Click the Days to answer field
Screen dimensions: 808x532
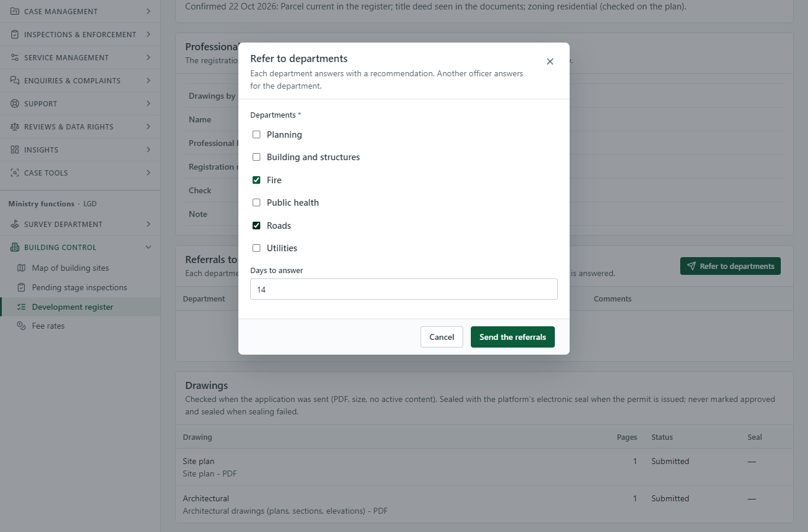[x=404, y=289]
